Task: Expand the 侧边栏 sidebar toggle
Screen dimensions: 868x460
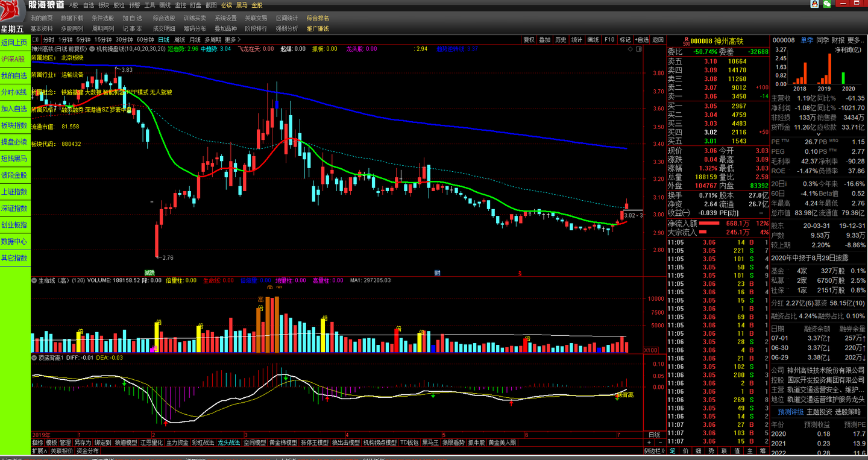Action: [654, 451]
